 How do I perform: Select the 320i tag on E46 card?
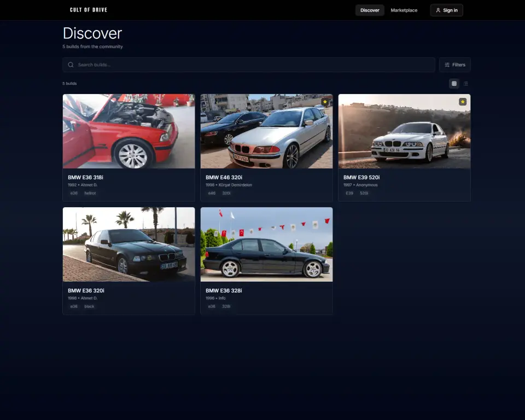226,193
